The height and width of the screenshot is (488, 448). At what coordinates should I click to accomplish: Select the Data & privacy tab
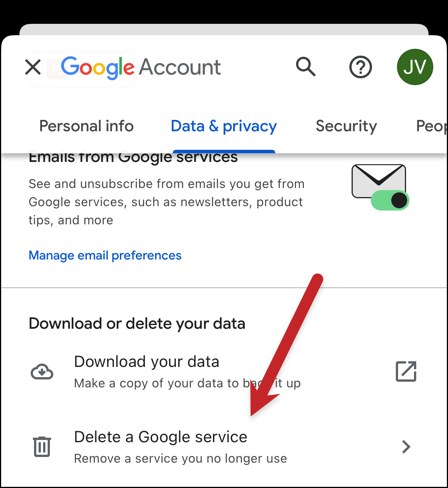(x=224, y=126)
